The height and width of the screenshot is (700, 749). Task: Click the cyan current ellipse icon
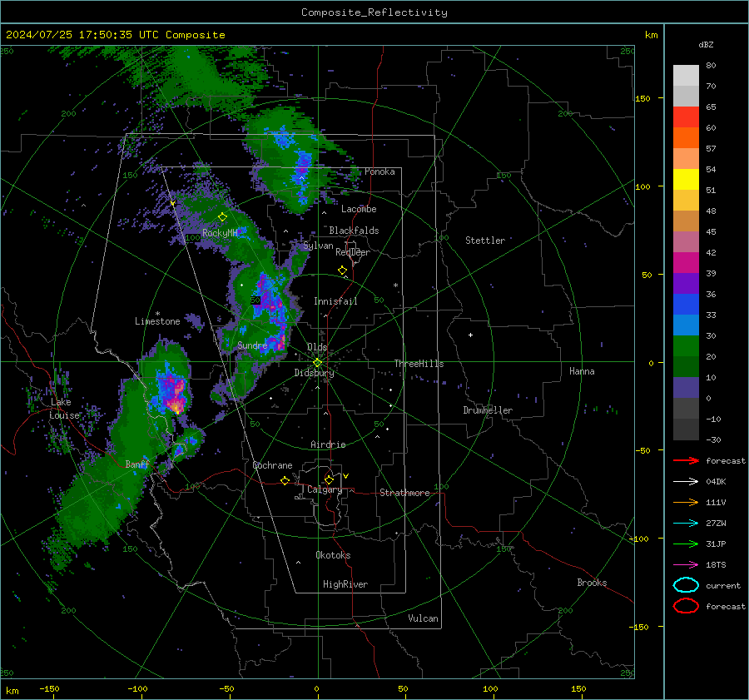(x=686, y=585)
